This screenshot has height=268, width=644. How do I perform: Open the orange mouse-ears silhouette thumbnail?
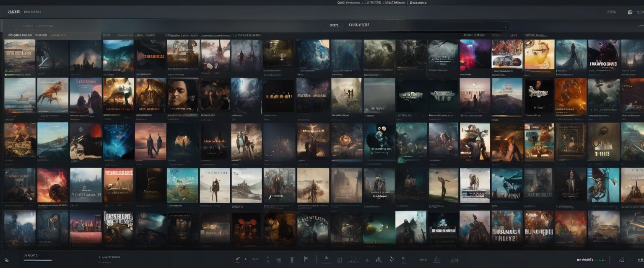pyautogui.click(x=247, y=228)
